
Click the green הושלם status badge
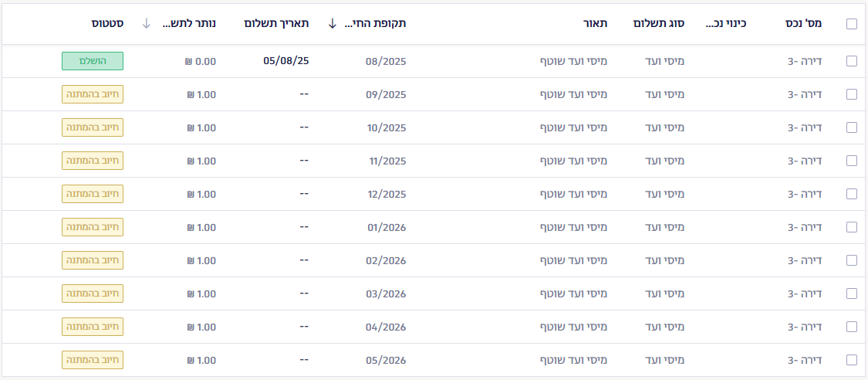[x=93, y=61]
